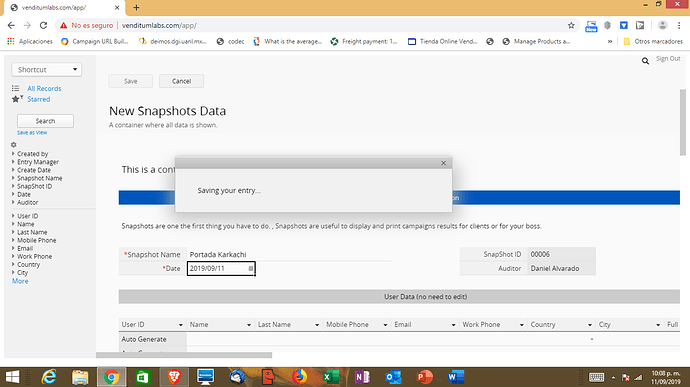690x387 pixels.
Task: Click the Save button
Action: point(131,81)
